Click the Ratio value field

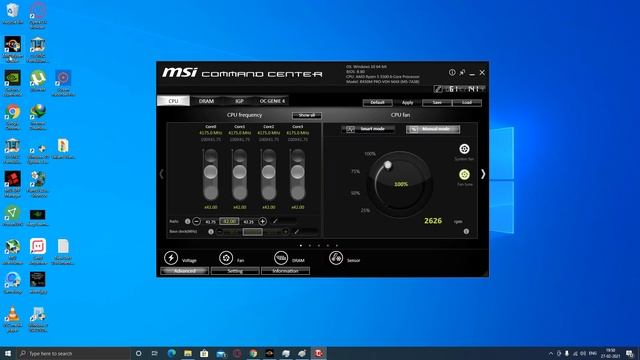[229, 221]
